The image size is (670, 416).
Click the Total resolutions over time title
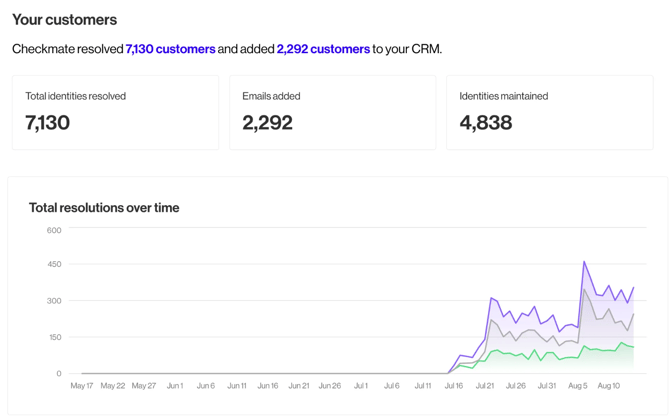[104, 208]
